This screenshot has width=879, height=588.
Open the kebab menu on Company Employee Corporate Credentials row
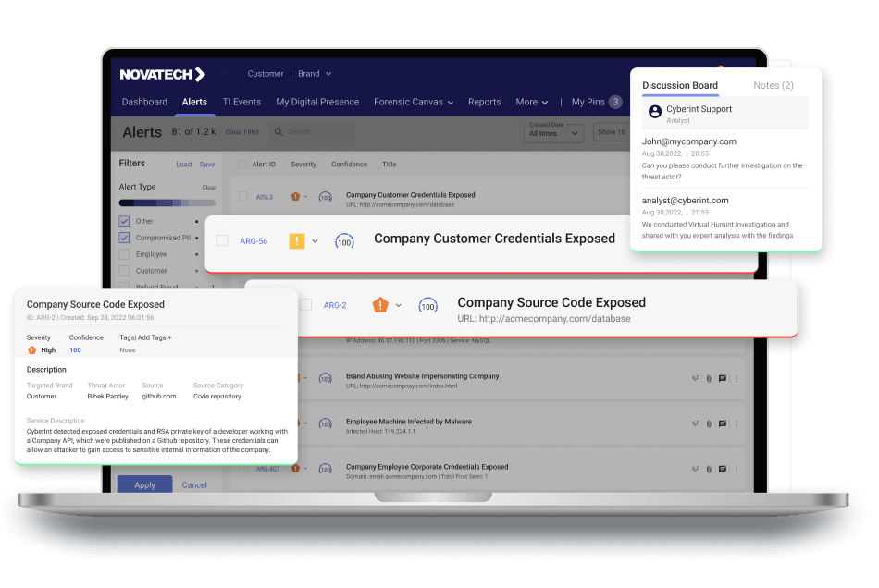pos(737,469)
